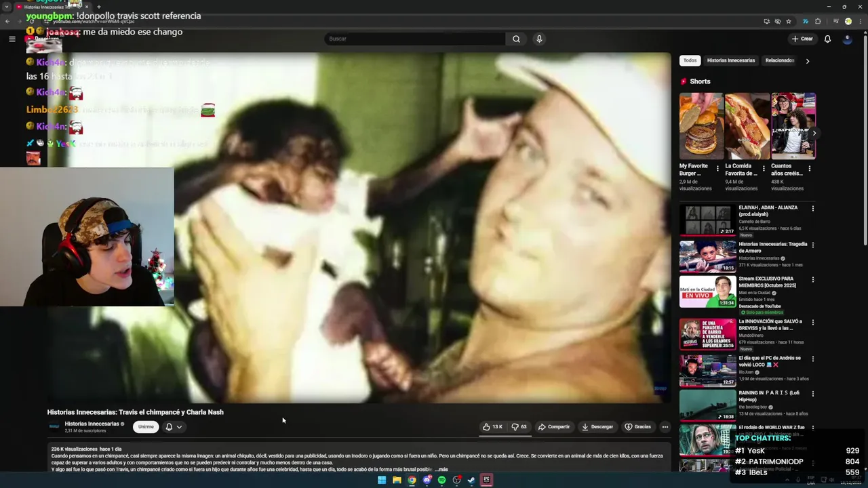
Task: Expand description with ...más
Action: [441, 469]
